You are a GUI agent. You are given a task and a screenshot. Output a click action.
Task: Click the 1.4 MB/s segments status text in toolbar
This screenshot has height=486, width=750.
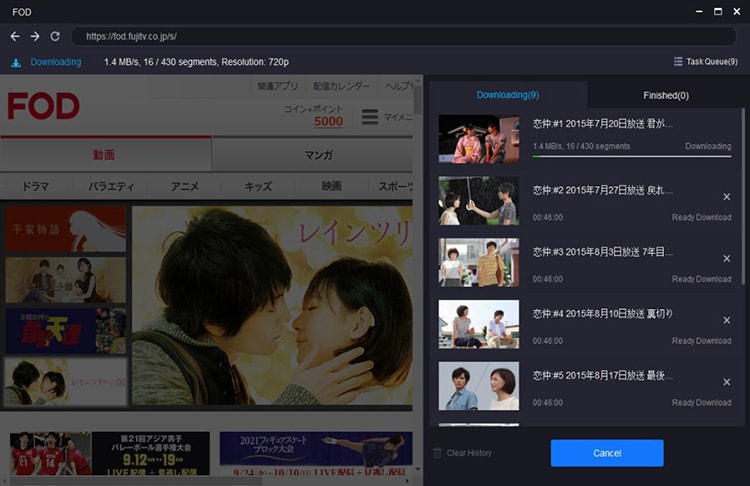[x=196, y=62]
